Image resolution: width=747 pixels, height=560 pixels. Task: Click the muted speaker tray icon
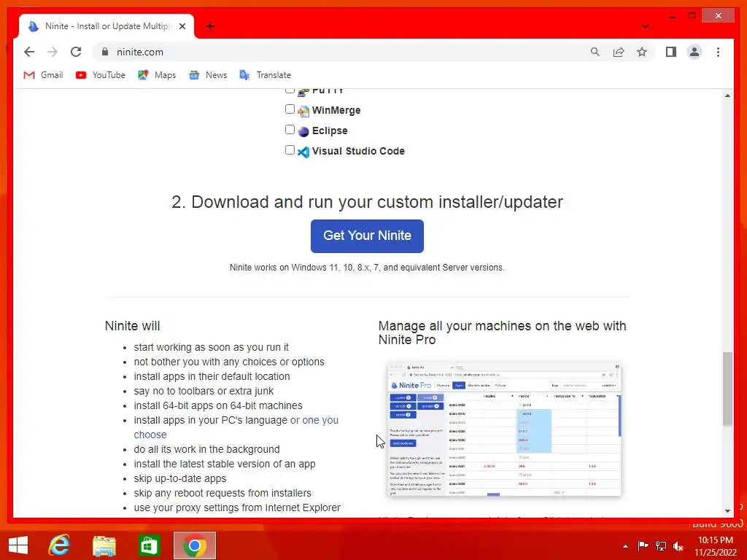[x=678, y=546]
